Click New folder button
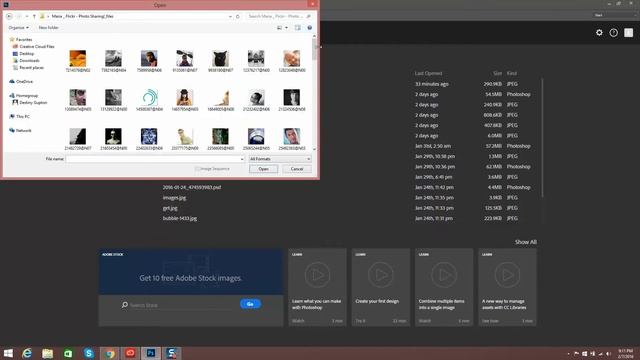 48,27
